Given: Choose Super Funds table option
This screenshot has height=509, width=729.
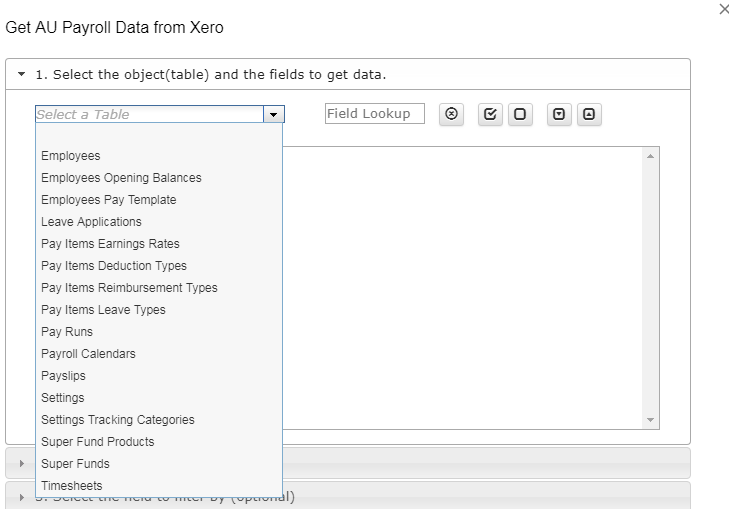Looking at the screenshot, I should pyautogui.click(x=75, y=464).
